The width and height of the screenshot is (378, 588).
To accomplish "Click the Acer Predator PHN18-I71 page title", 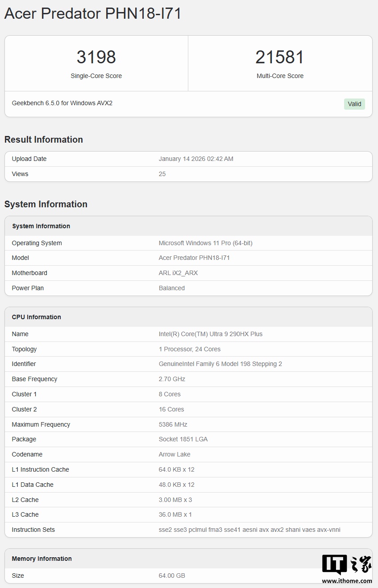I will click(x=93, y=13).
